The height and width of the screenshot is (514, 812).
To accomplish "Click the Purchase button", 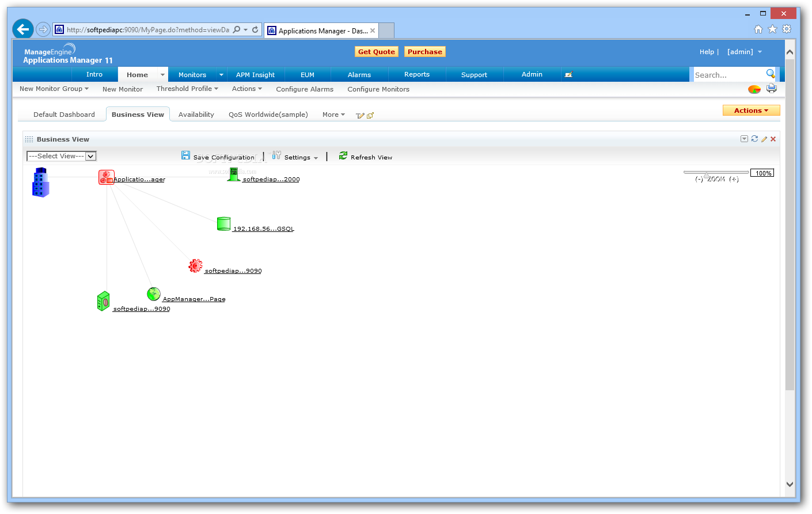I will (425, 52).
